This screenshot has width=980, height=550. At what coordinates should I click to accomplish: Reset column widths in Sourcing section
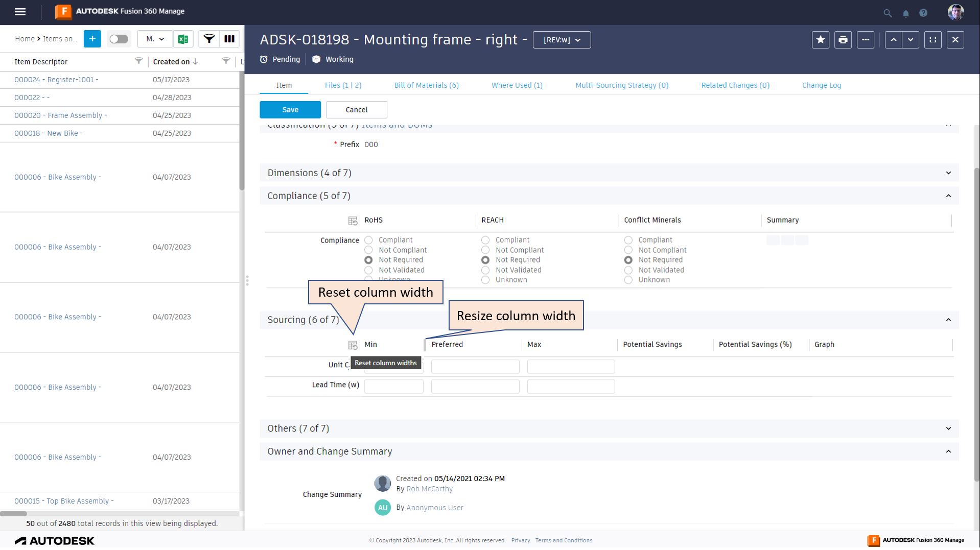[353, 345]
